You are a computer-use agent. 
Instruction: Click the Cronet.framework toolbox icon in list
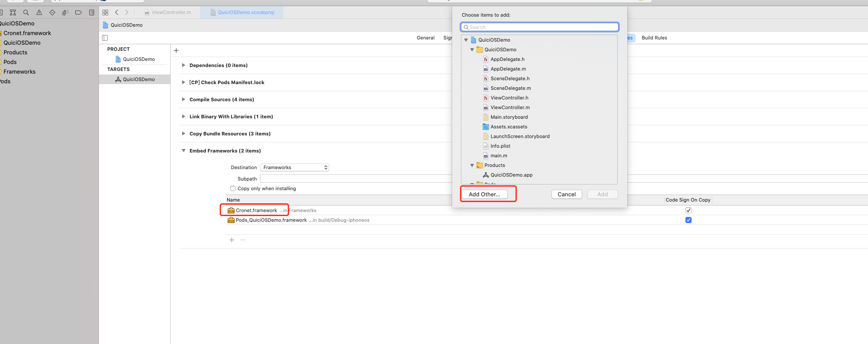[x=231, y=210]
